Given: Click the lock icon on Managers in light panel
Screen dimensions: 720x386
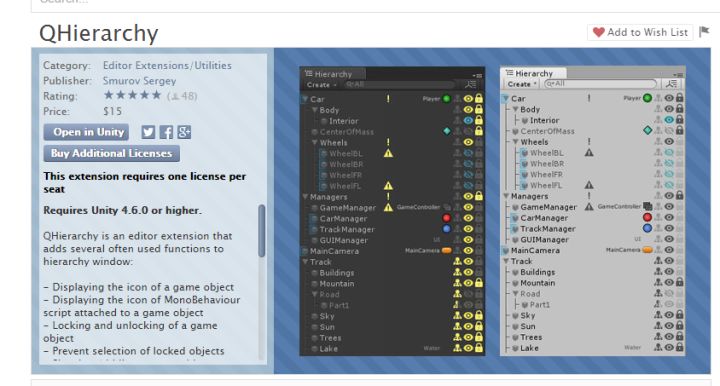Looking at the screenshot, I should pyautogui.click(x=680, y=196).
